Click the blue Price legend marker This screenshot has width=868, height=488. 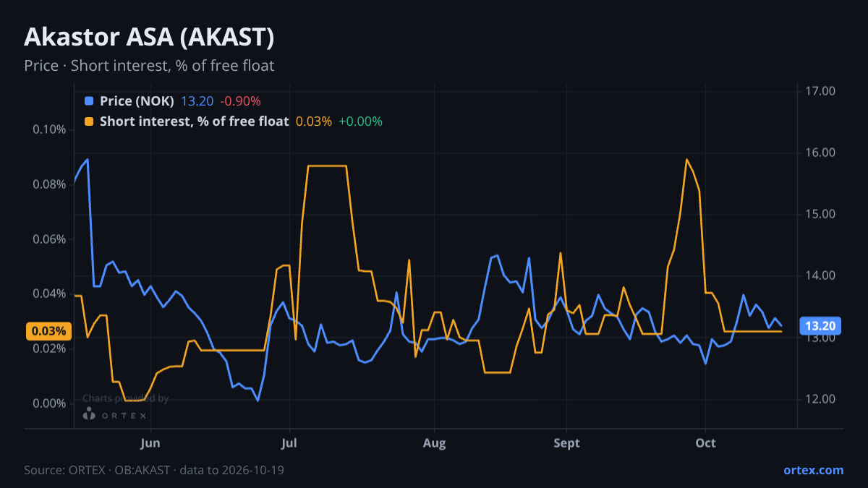(x=89, y=101)
